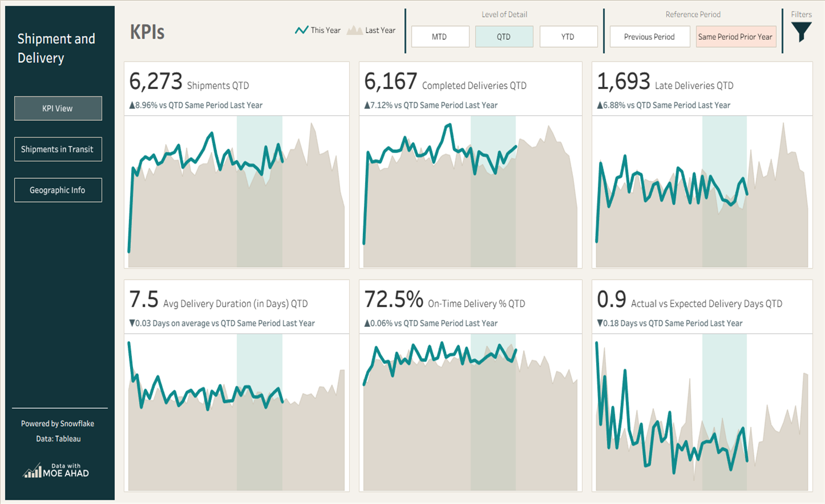
Task: Click the 6,167 Completed Deliveries value
Action: (391, 81)
